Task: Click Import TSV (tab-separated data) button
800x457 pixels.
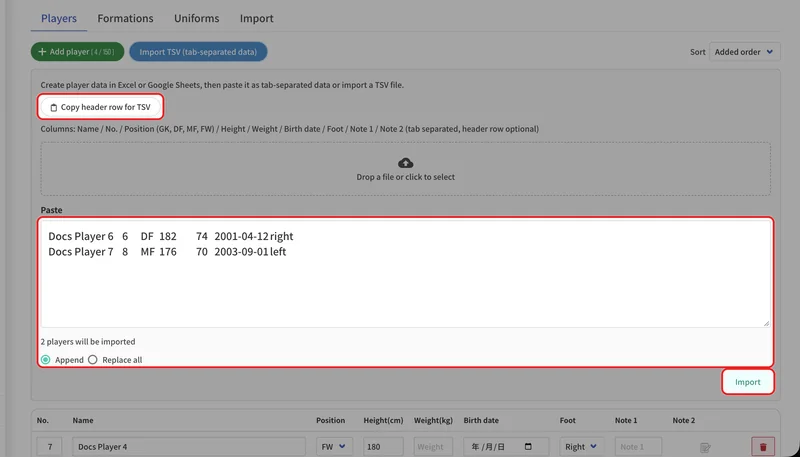Action: coord(198,52)
